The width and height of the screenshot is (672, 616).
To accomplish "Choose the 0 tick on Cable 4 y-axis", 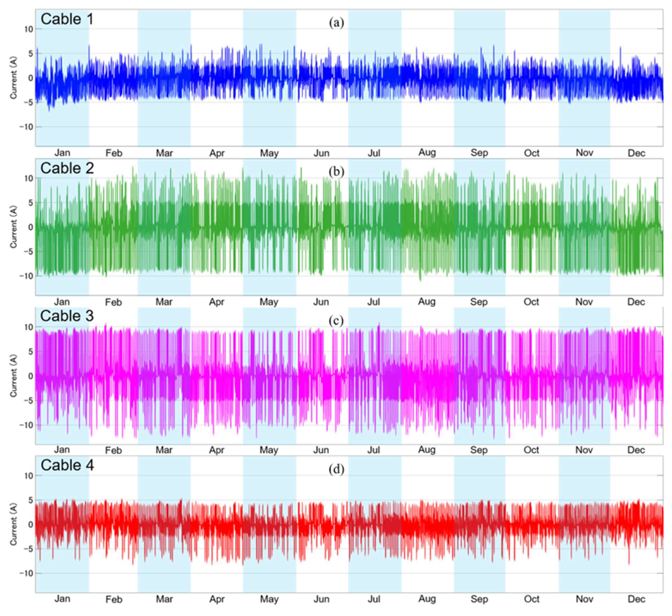I will pos(31,525).
